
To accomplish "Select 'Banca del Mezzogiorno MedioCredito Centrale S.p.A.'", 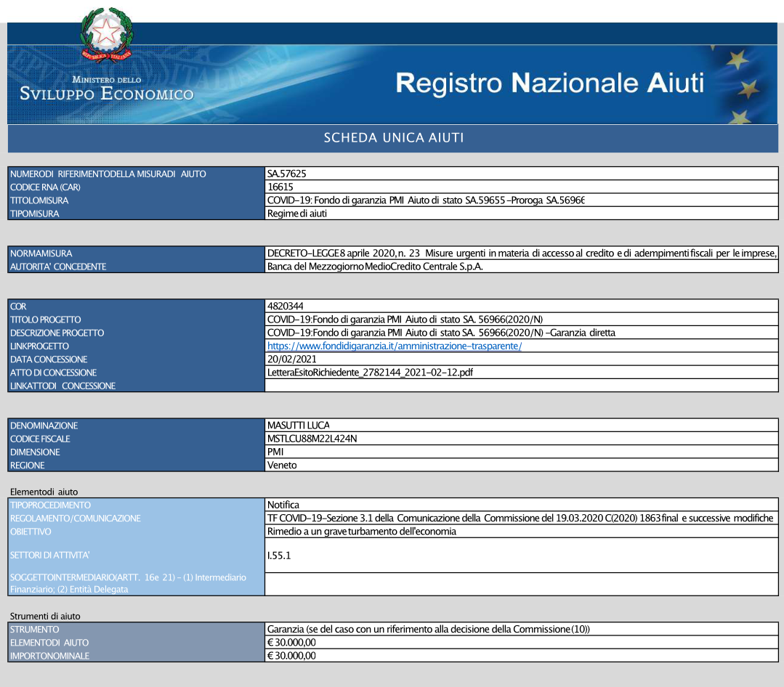I will [x=375, y=267].
